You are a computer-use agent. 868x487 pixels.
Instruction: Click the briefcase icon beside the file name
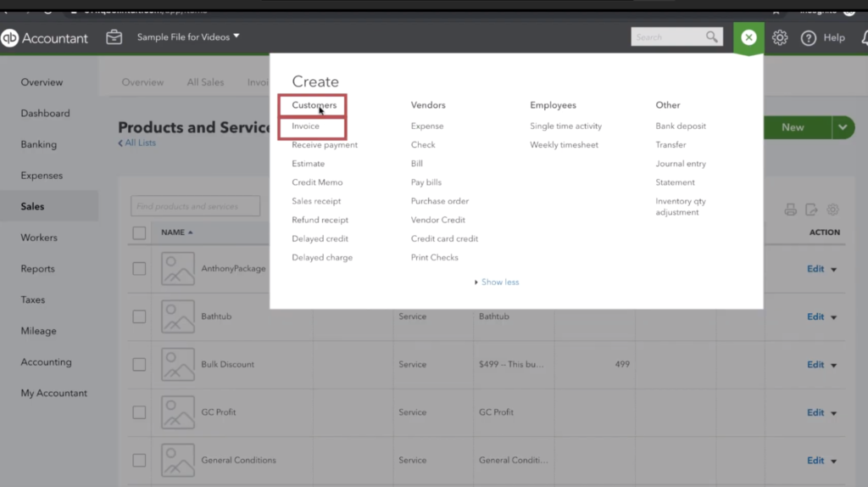(x=114, y=37)
